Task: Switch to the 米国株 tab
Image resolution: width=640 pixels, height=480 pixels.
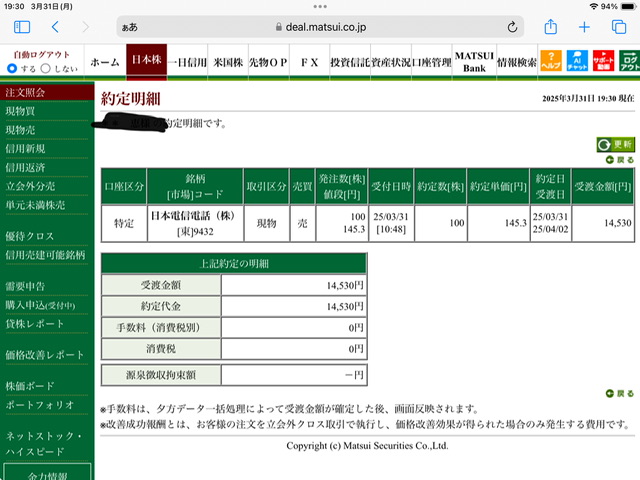Action: pos(228,62)
